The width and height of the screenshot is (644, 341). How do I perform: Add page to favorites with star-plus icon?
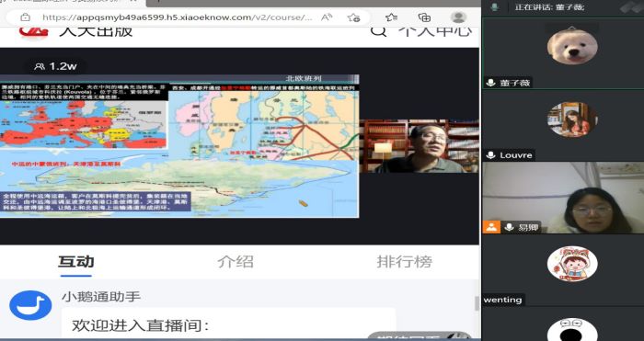[353, 17]
